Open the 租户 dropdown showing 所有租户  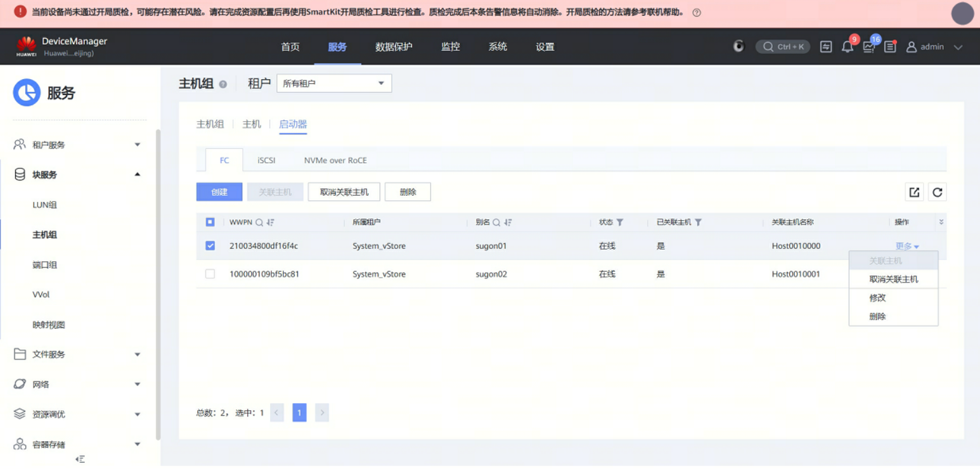click(x=334, y=83)
